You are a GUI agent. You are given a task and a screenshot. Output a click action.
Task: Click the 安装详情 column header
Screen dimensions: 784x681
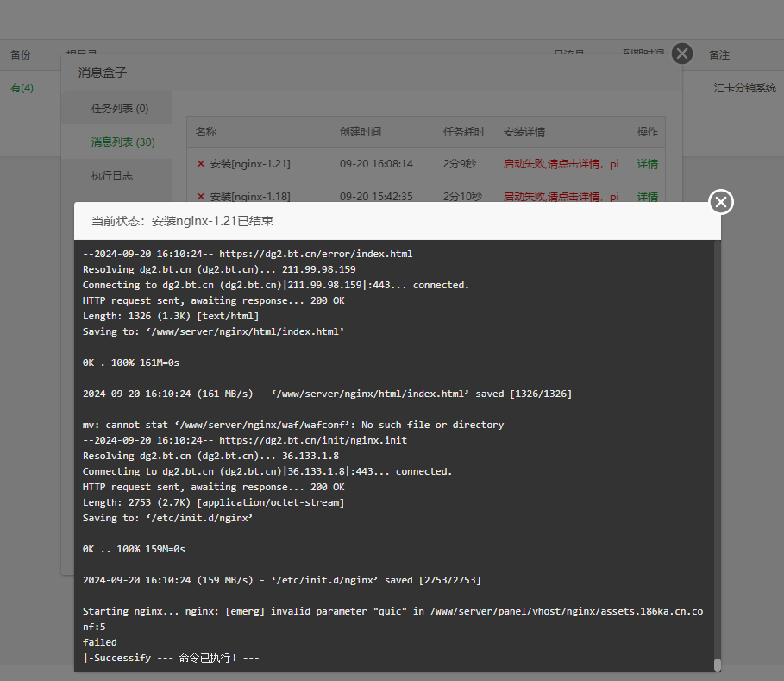click(524, 131)
